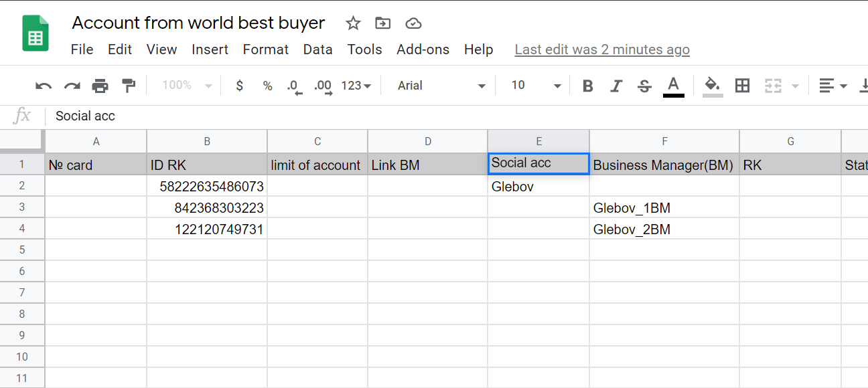
Task: Toggle strikethrough formatting
Action: click(644, 86)
